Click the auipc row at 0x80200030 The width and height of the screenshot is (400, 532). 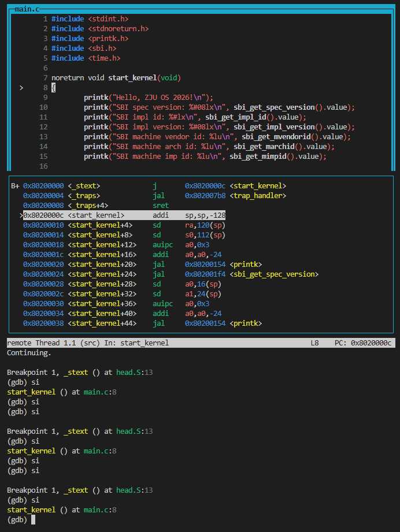pos(116,304)
